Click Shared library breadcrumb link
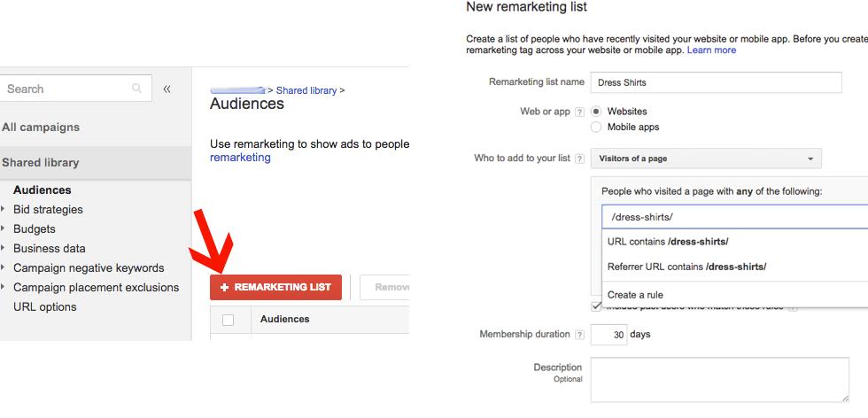Image resolution: width=868 pixels, height=418 pixels. pyautogui.click(x=306, y=90)
